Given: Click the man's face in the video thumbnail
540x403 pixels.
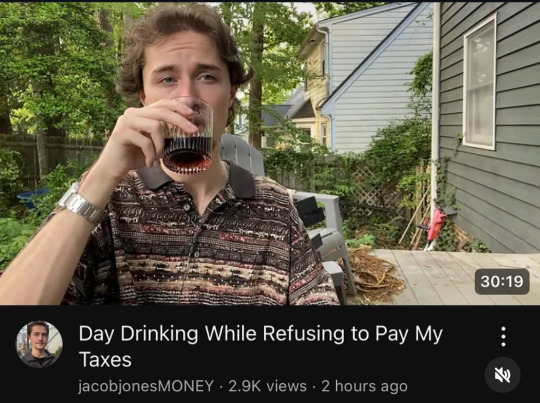Looking at the screenshot, I should coord(187,74).
